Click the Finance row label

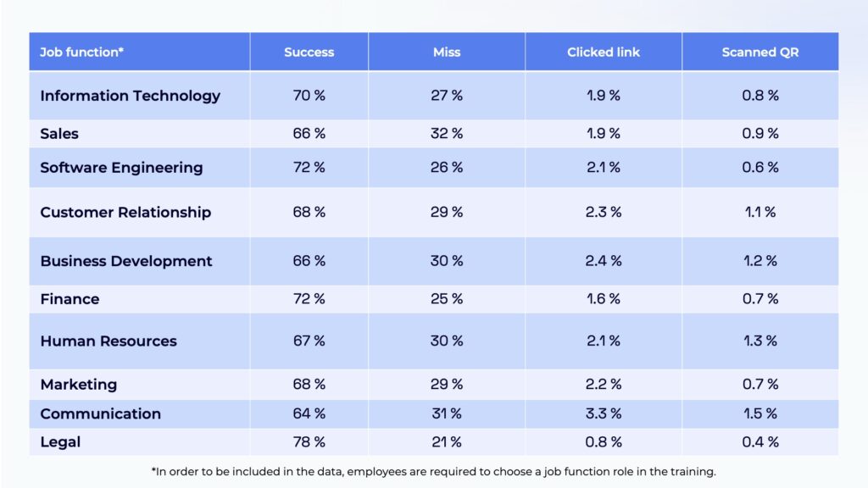[x=70, y=299]
